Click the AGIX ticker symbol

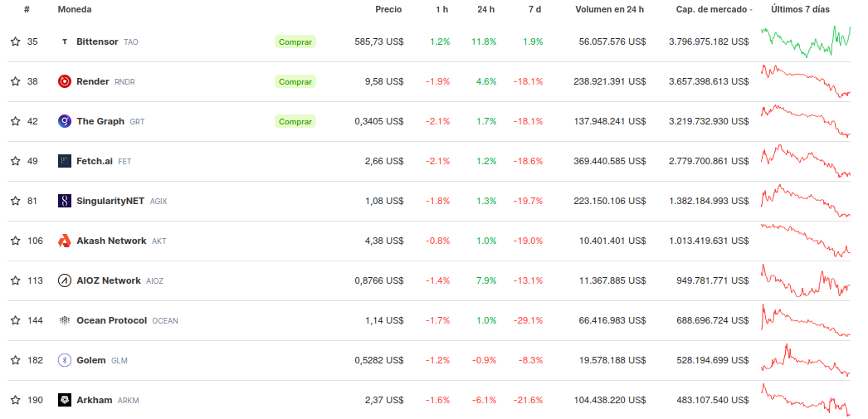(158, 202)
